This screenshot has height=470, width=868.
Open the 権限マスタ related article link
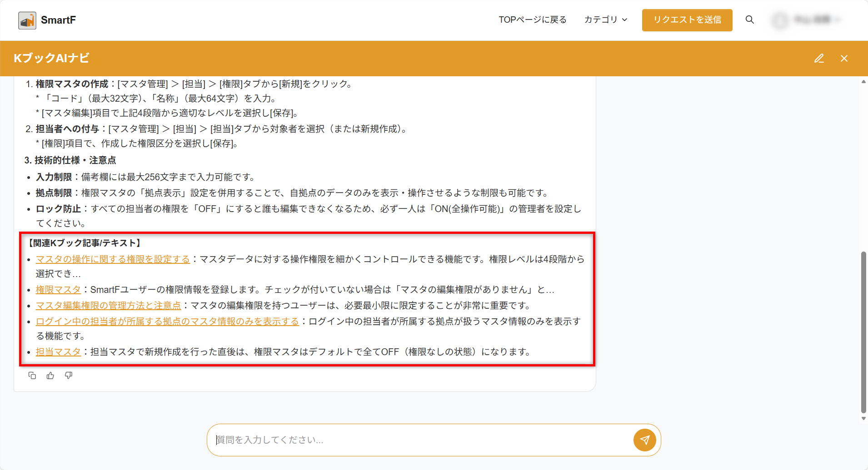pyautogui.click(x=58, y=290)
